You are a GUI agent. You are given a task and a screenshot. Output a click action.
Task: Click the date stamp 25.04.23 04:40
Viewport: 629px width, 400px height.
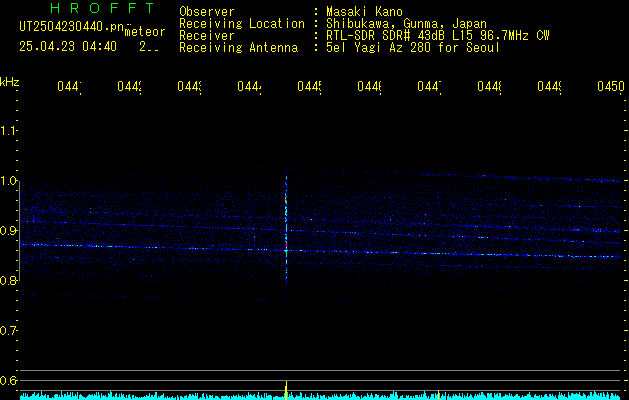pyautogui.click(x=68, y=47)
